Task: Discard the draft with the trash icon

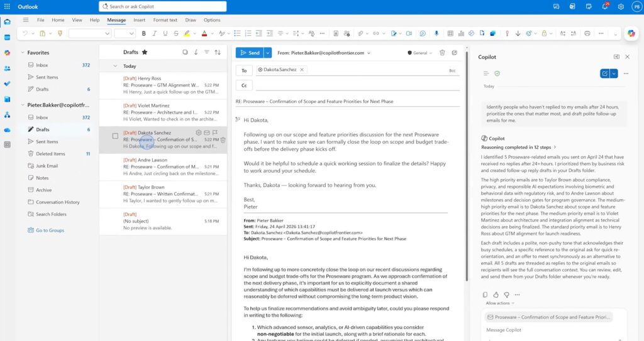Action: click(x=442, y=53)
